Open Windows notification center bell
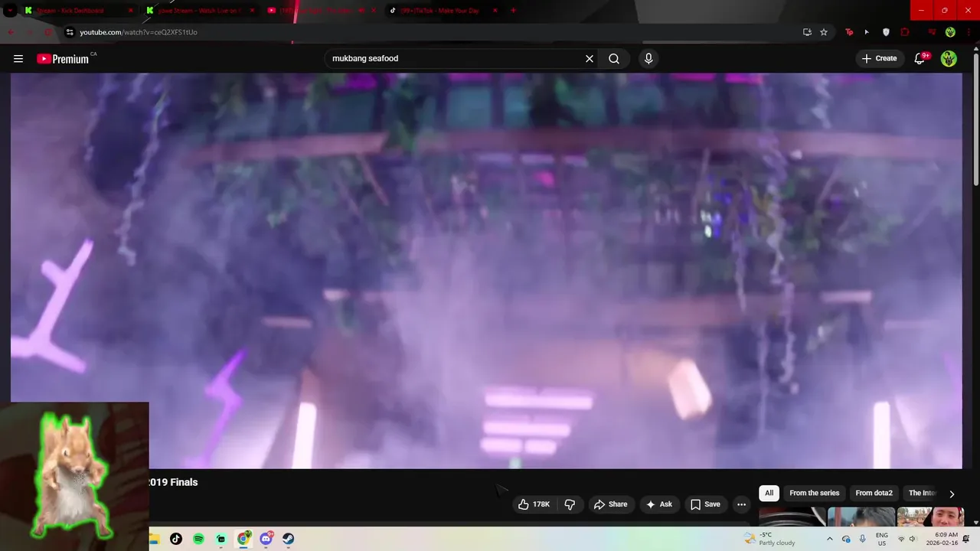The width and height of the screenshot is (980, 551). click(966, 539)
